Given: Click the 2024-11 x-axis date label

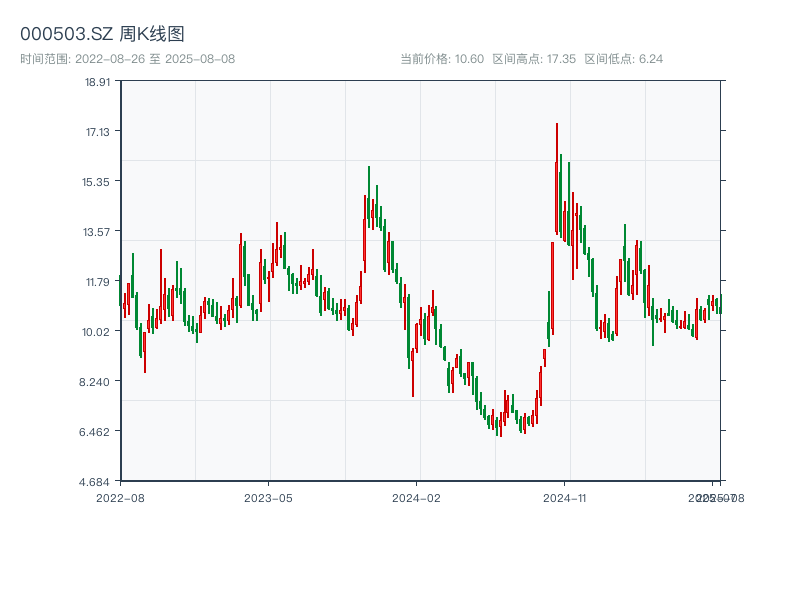Looking at the screenshot, I should point(565,497).
